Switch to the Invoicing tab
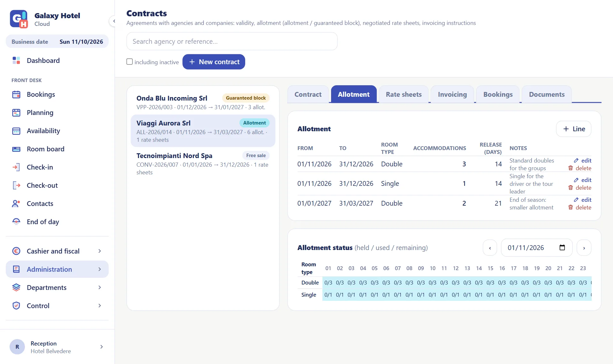Viewport: 613px width, 364px height. [452, 94]
